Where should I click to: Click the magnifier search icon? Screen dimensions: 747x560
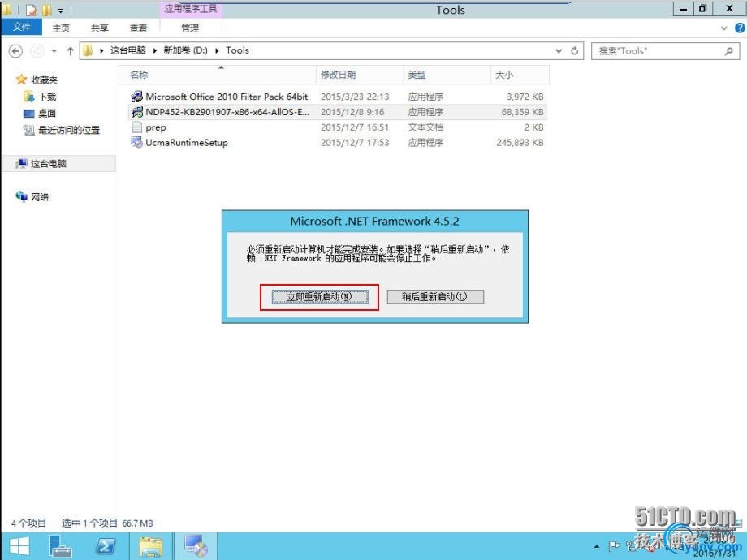click(729, 51)
